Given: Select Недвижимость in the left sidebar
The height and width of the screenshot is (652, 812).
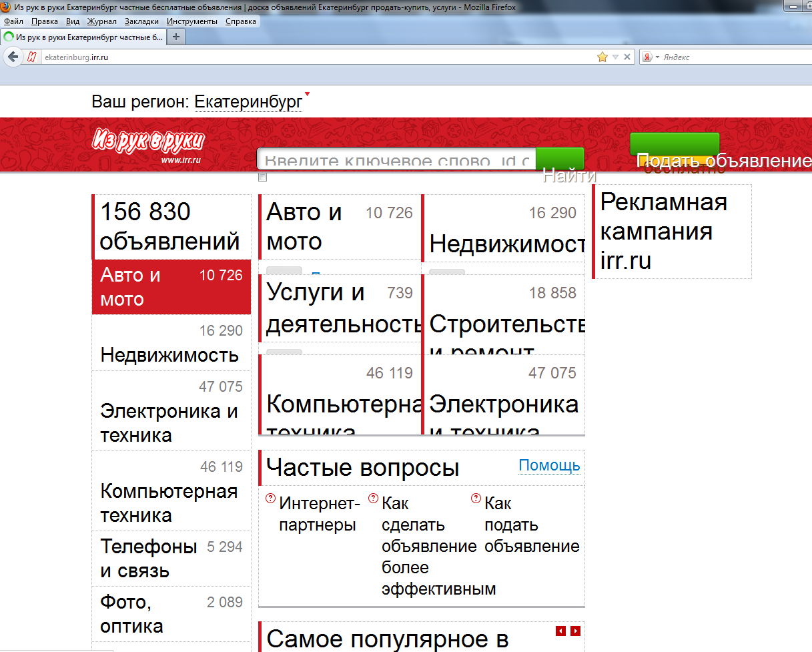Looking at the screenshot, I should (x=171, y=343).
